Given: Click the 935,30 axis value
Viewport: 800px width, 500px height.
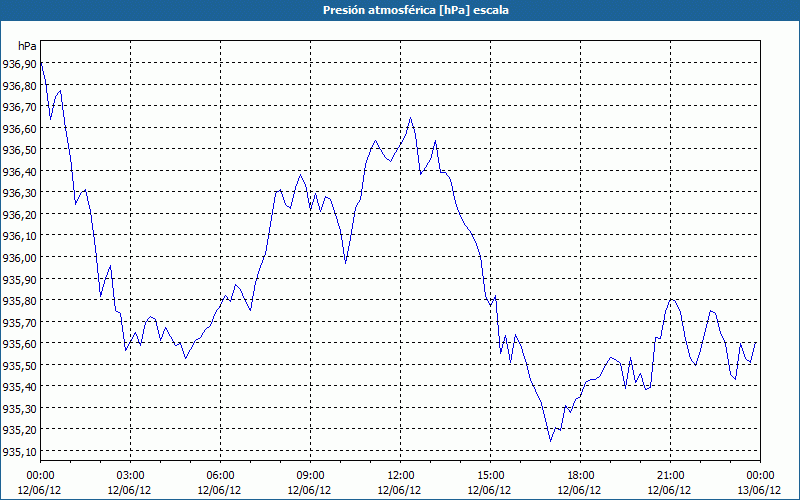Looking at the screenshot, I should click(19, 408).
